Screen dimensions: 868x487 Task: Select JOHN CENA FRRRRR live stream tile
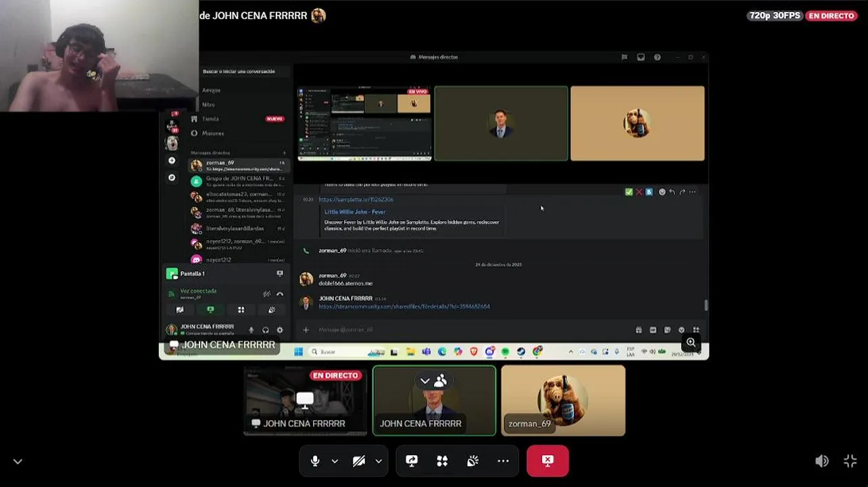coord(305,400)
